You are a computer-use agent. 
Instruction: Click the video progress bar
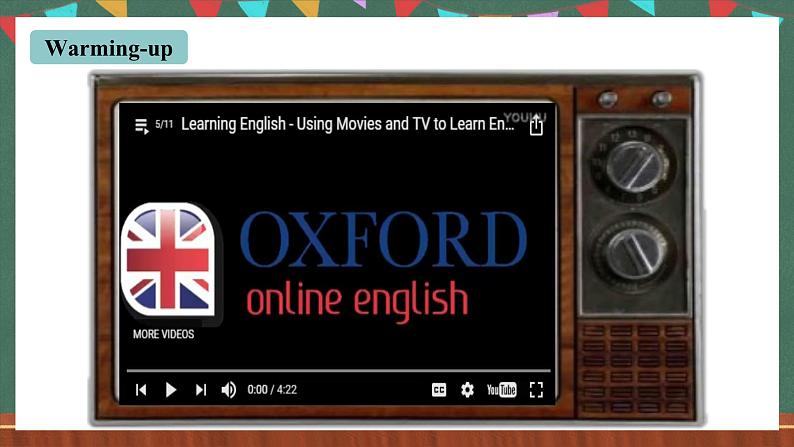coord(338,371)
